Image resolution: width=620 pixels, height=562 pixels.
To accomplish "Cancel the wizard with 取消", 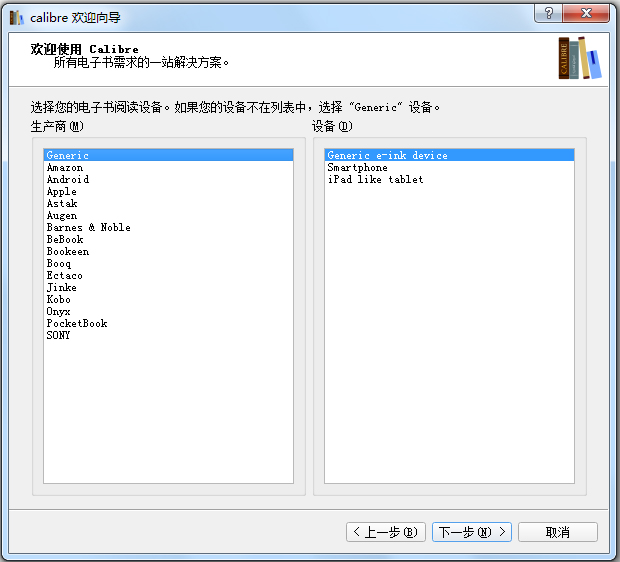I will tap(558, 532).
